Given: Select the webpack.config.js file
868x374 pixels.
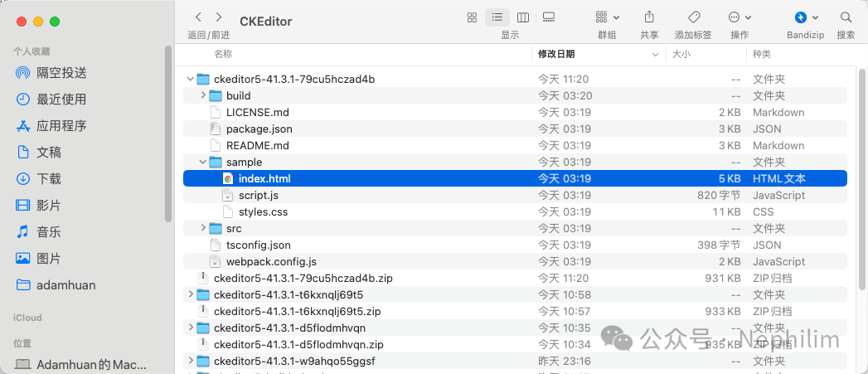Looking at the screenshot, I should (x=271, y=261).
